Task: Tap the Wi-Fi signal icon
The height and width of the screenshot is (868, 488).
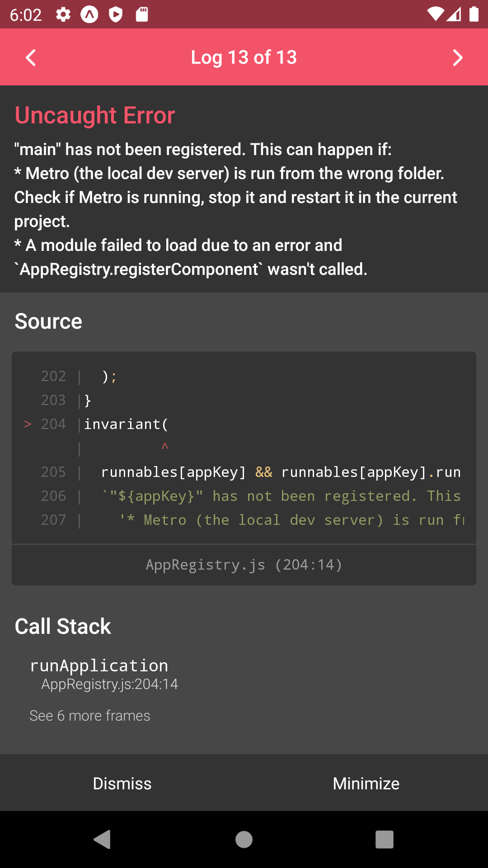Action: 436,14
